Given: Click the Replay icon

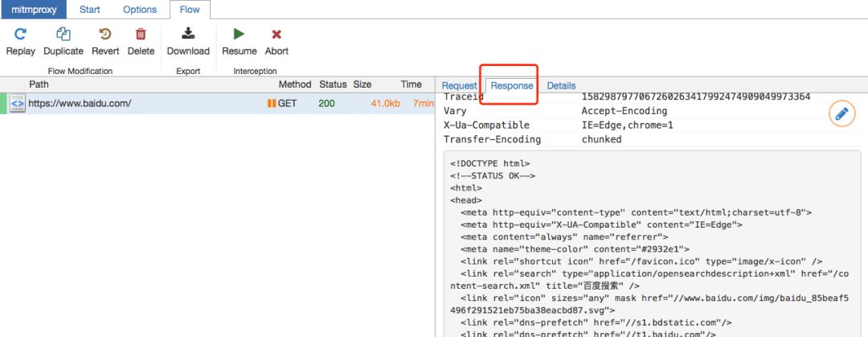Looking at the screenshot, I should coord(20,35).
